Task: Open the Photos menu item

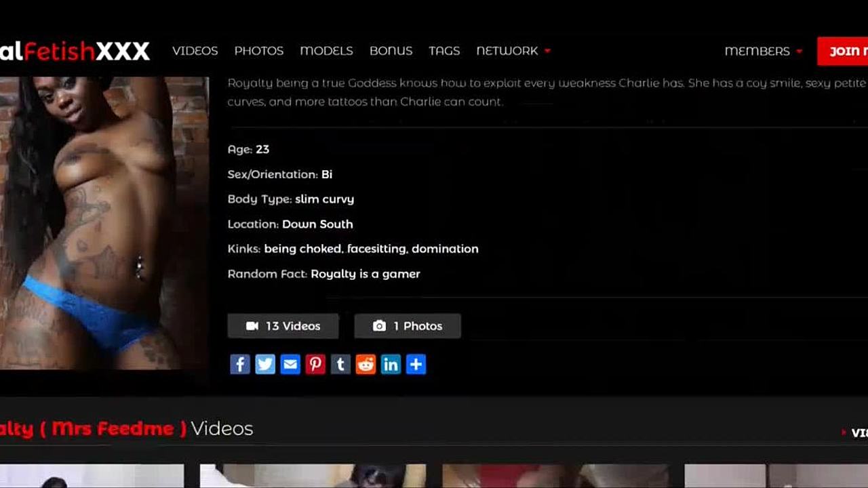Action: tap(258, 51)
